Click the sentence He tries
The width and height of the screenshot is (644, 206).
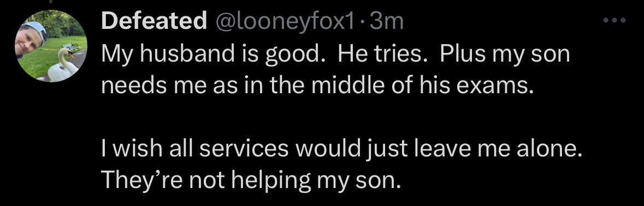[385, 53]
